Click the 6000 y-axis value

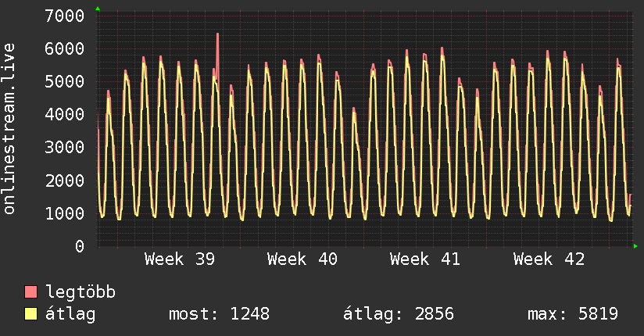(65, 49)
